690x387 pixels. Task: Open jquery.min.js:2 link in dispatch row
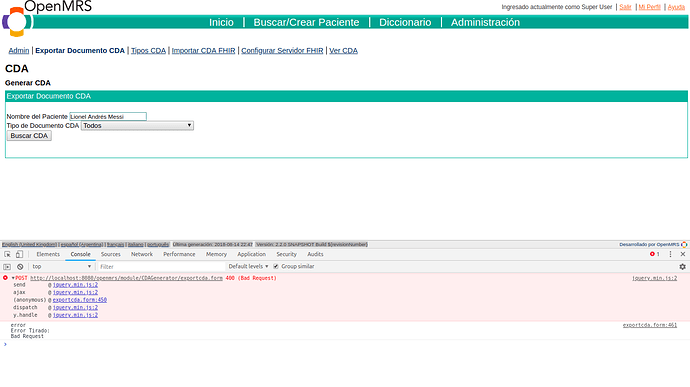point(75,308)
